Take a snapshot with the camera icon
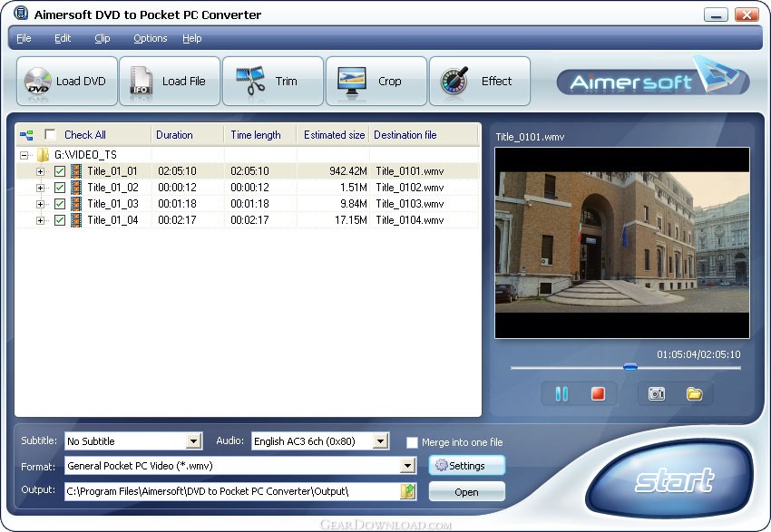The image size is (771, 532). [x=657, y=394]
